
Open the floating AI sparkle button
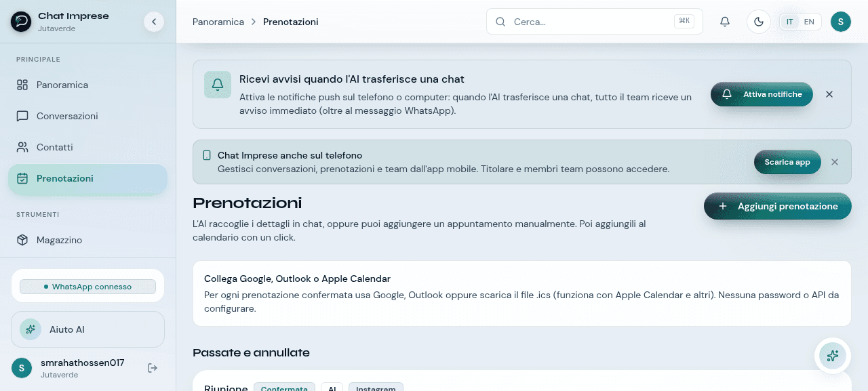tap(833, 356)
